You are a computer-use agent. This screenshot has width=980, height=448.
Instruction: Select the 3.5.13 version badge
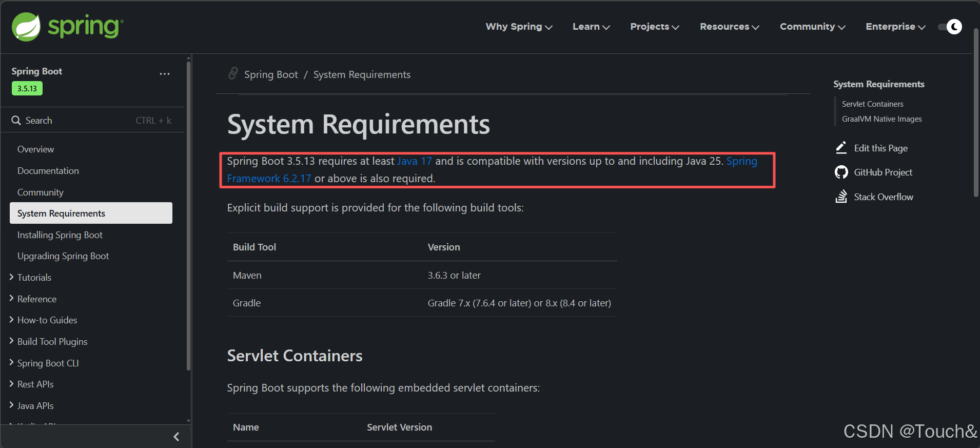(27, 88)
